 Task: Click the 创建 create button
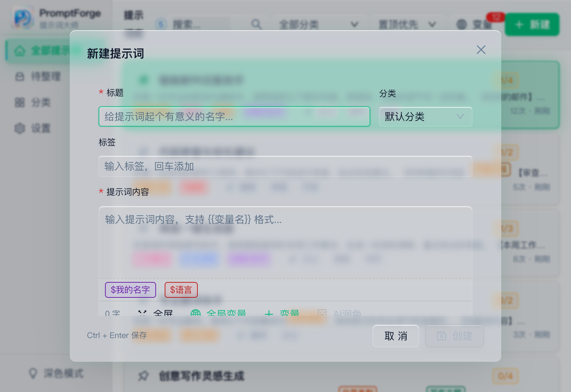pos(454,336)
